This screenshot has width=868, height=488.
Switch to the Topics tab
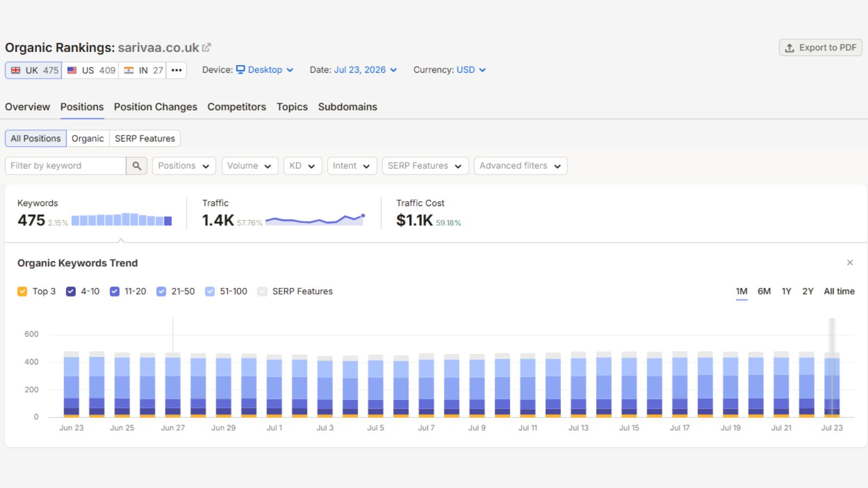coord(292,107)
